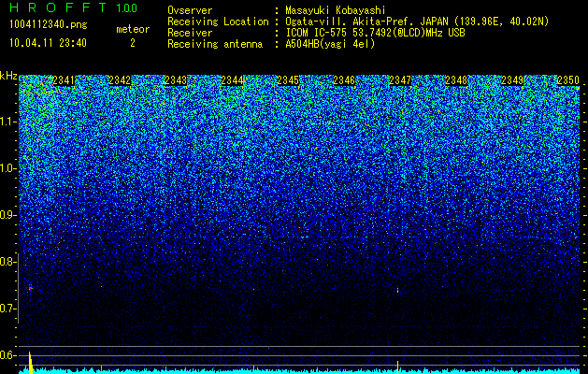Click the 'Receiver' field label
The height and width of the screenshot is (374, 588).
click(190, 33)
